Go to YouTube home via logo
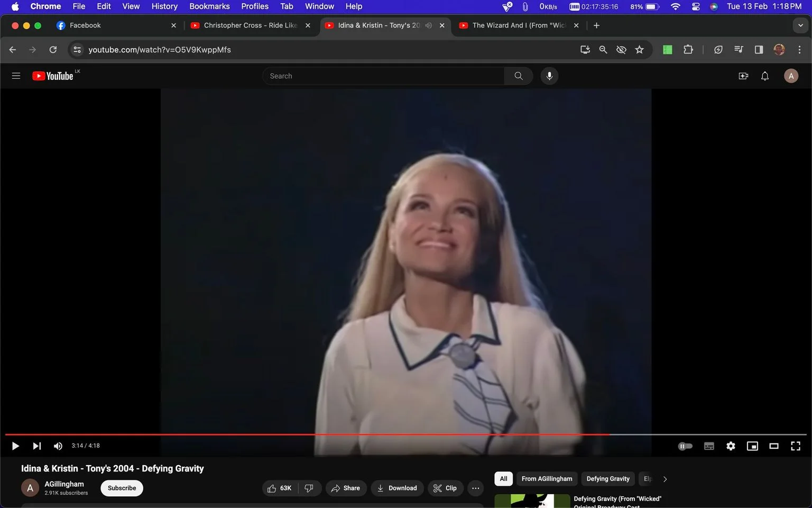The width and height of the screenshot is (812, 508). coord(52,76)
